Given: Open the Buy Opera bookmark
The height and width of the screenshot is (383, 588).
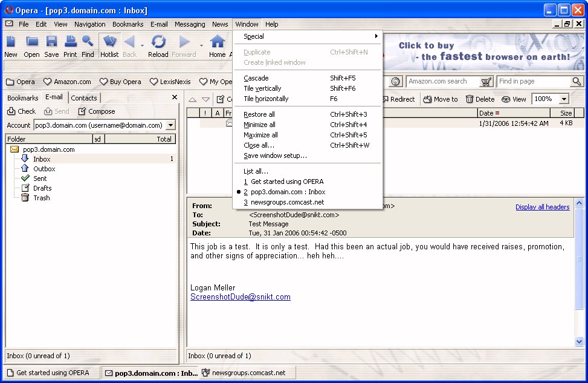Looking at the screenshot, I should tap(120, 82).
